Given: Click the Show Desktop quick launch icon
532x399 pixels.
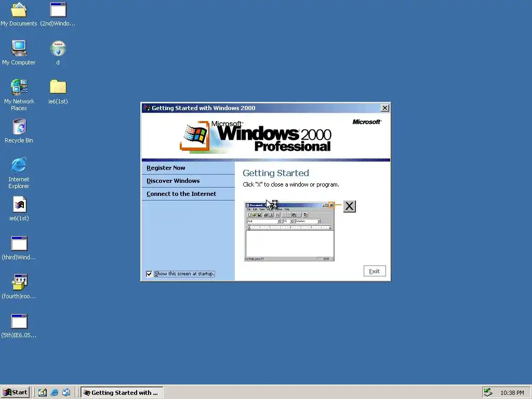Looking at the screenshot, I should point(42,393).
